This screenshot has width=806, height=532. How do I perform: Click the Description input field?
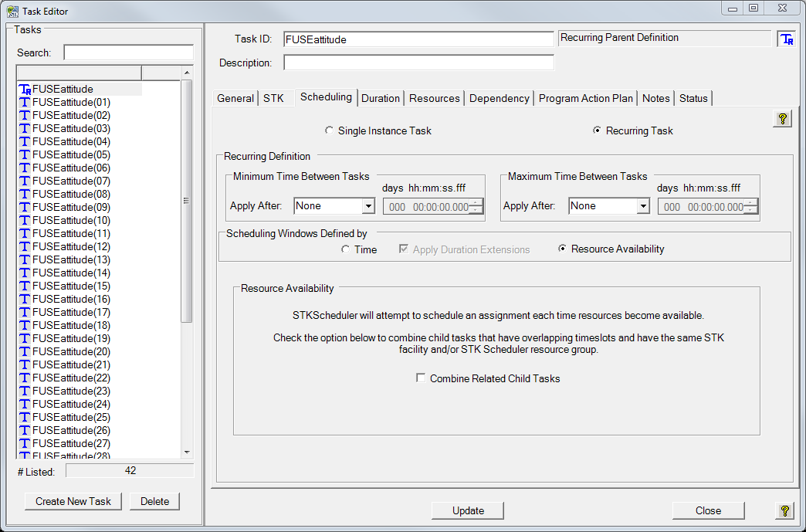coord(418,63)
